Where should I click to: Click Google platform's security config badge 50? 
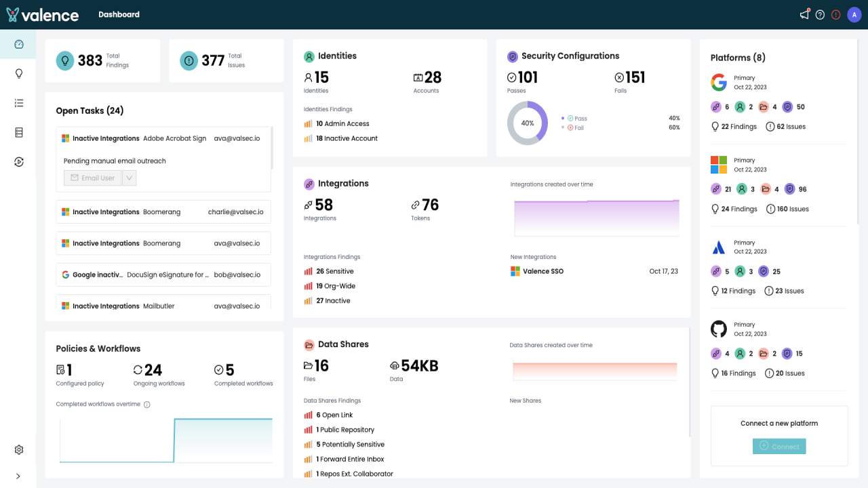(793, 107)
